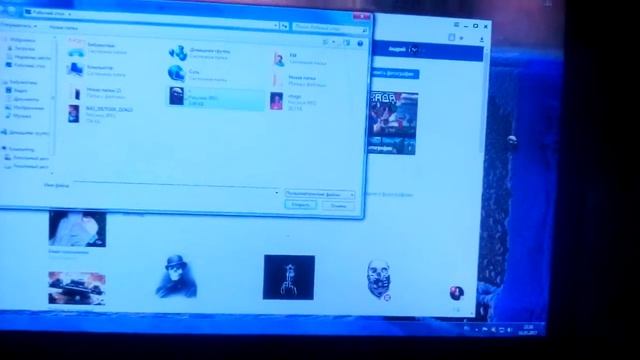Open the black middle-finger photo
The width and height of the screenshot is (640, 360).
(289, 277)
